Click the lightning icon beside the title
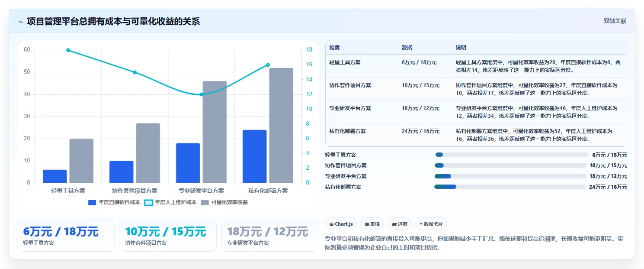The width and height of the screenshot is (644, 269). point(20,22)
